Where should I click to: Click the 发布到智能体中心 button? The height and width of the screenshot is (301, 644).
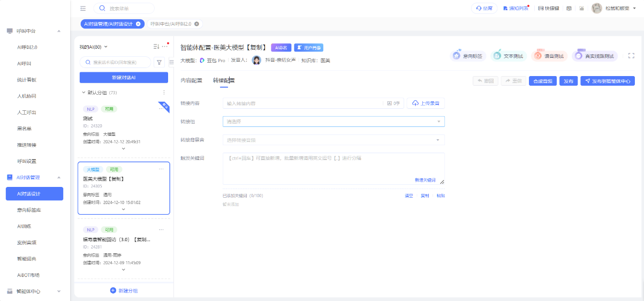[607, 81]
